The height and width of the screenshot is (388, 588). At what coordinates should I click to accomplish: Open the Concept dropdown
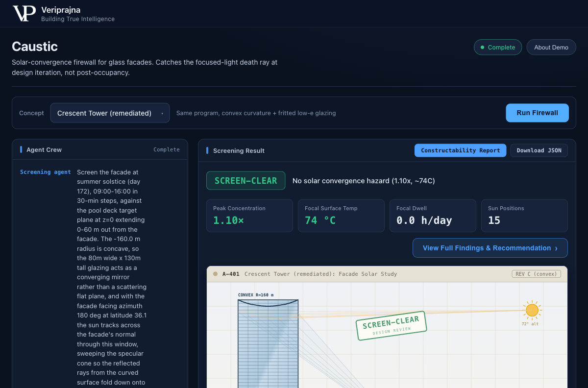click(110, 113)
